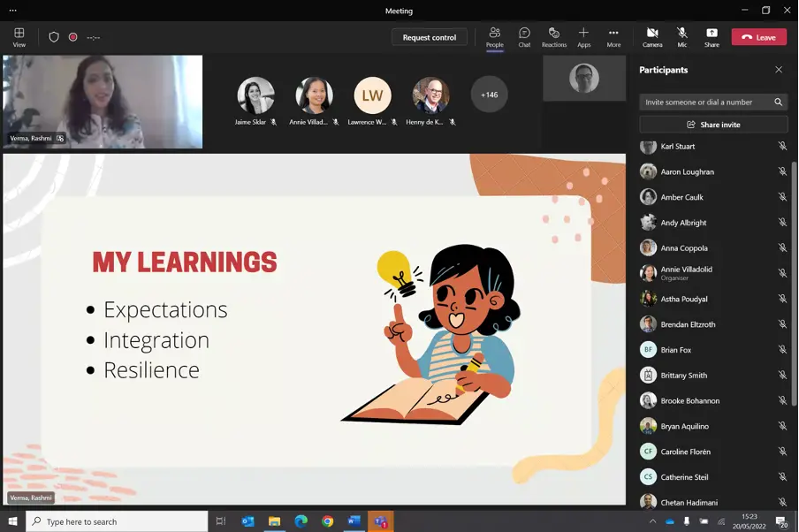Click Rashmi Verma's video feed
The height and width of the screenshot is (532, 799).
coord(103,102)
